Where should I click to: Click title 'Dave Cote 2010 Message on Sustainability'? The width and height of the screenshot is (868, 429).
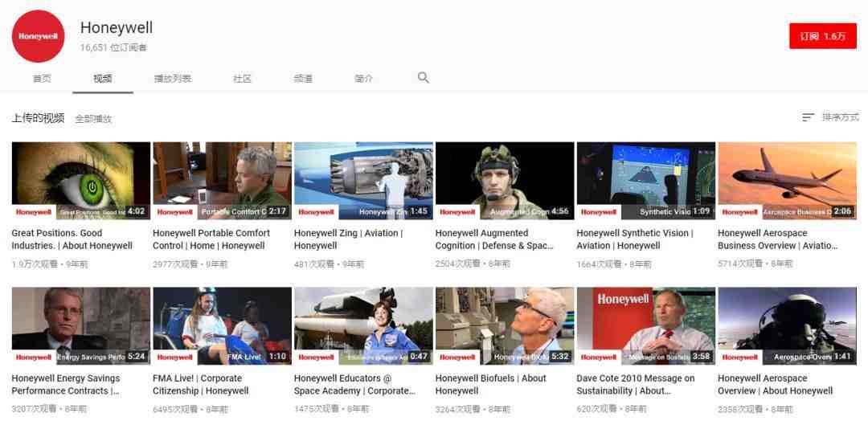(636, 384)
